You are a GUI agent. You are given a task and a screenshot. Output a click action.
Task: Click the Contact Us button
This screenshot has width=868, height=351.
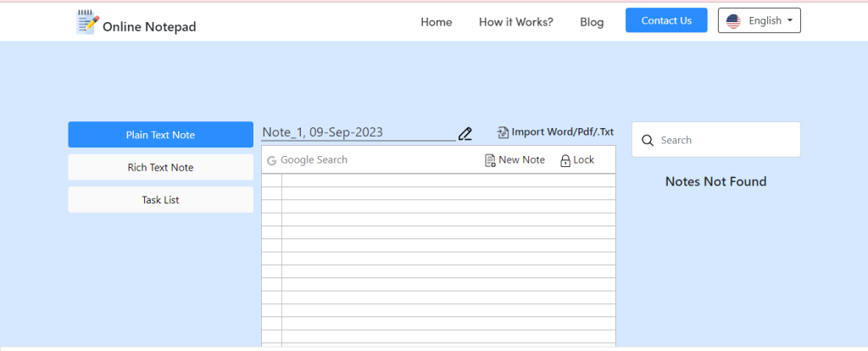pos(666,20)
